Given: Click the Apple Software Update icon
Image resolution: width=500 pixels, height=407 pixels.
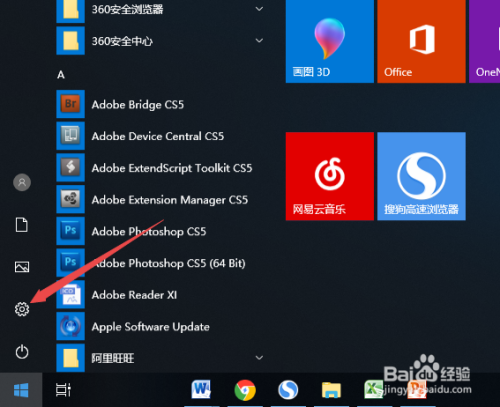Looking at the screenshot, I should [x=71, y=326].
